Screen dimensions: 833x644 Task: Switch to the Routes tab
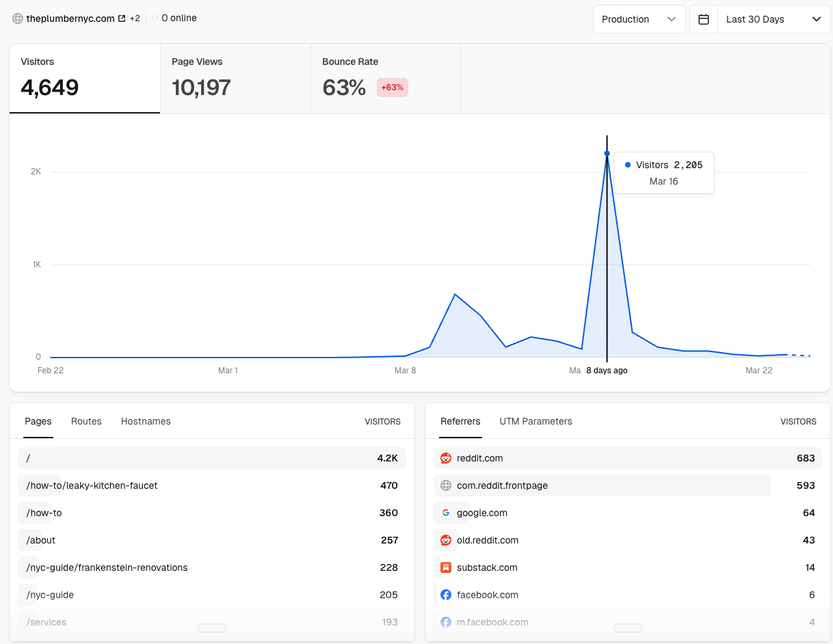pos(86,421)
